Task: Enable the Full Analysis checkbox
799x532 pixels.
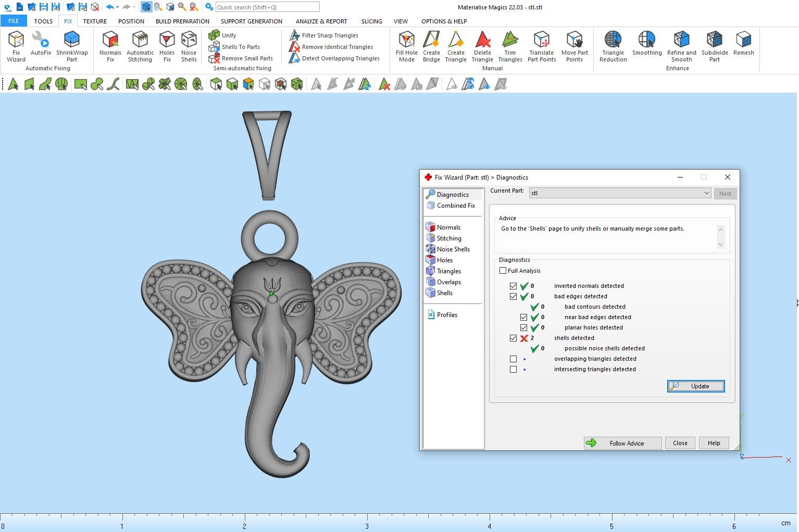Action: click(x=503, y=271)
